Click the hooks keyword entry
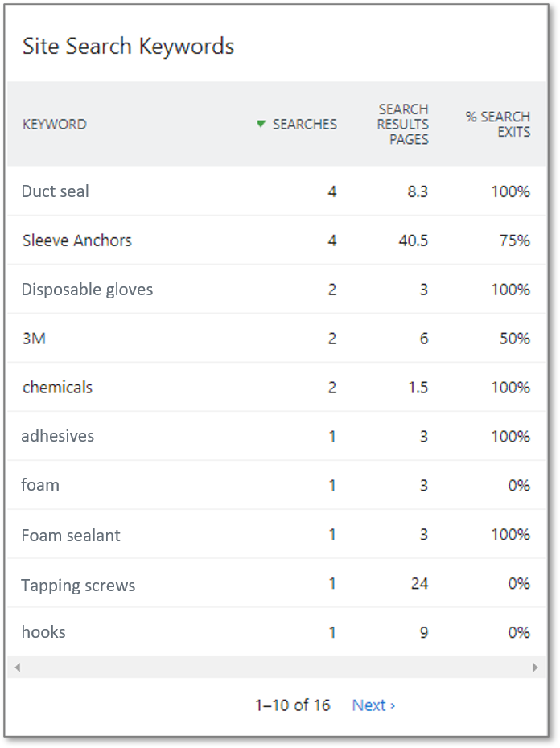This screenshot has height=748, width=560. pos(43,632)
